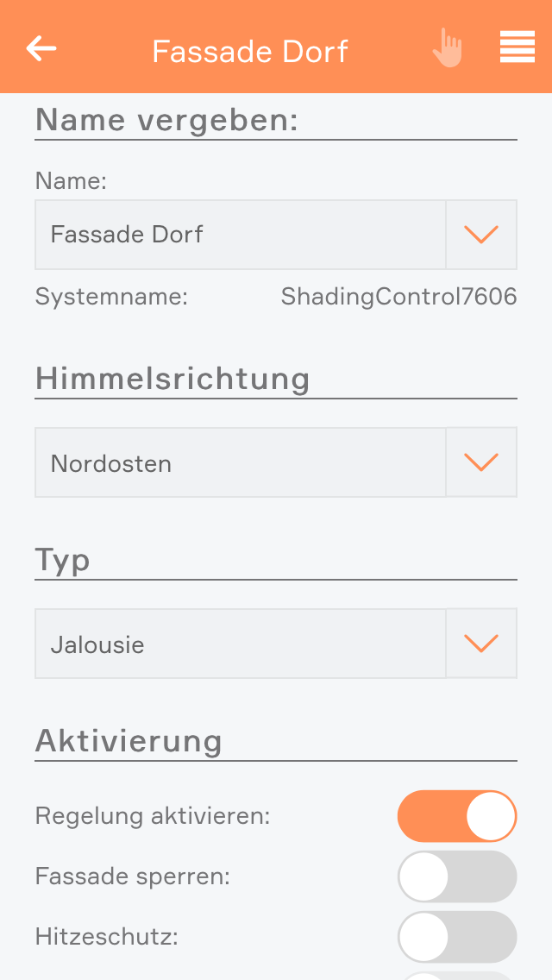Select the Himmelsrichtung section heading
This screenshot has height=980, width=552.
[172, 379]
